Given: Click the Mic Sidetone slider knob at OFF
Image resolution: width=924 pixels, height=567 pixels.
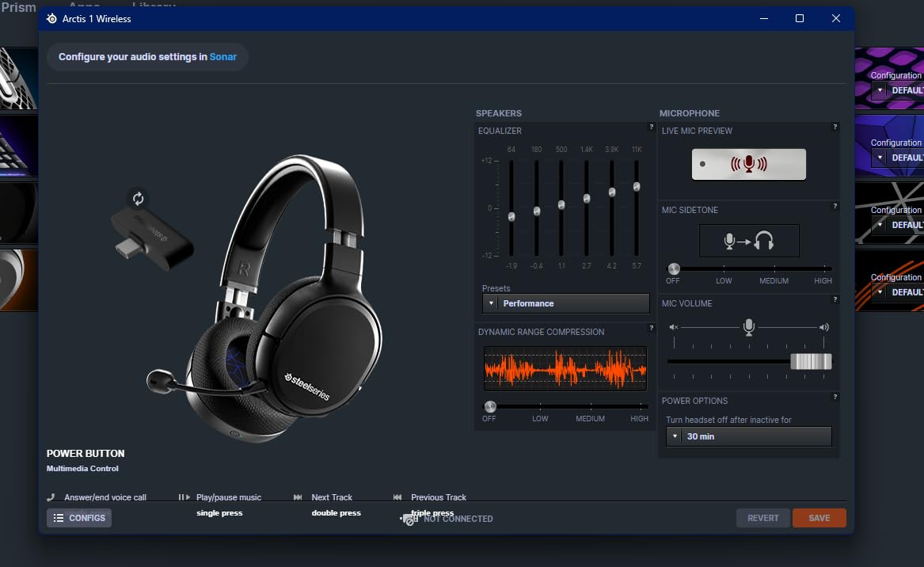Looking at the screenshot, I should [674, 268].
